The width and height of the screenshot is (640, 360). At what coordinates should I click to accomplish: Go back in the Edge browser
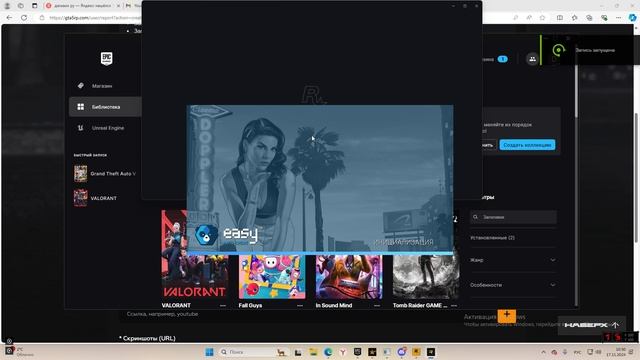click(x=9, y=18)
